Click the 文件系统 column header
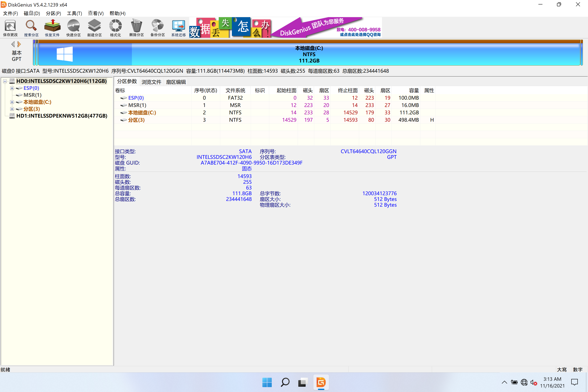This screenshot has height=392, width=588. point(235,90)
